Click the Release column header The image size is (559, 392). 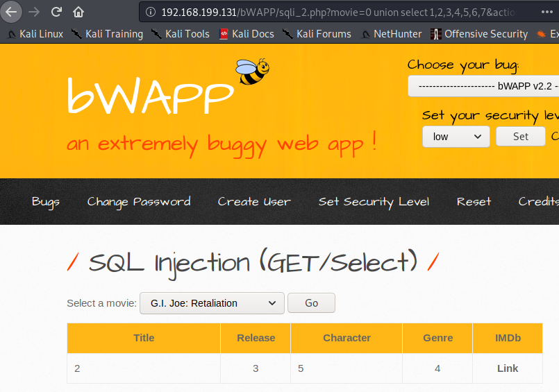(256, 338)
